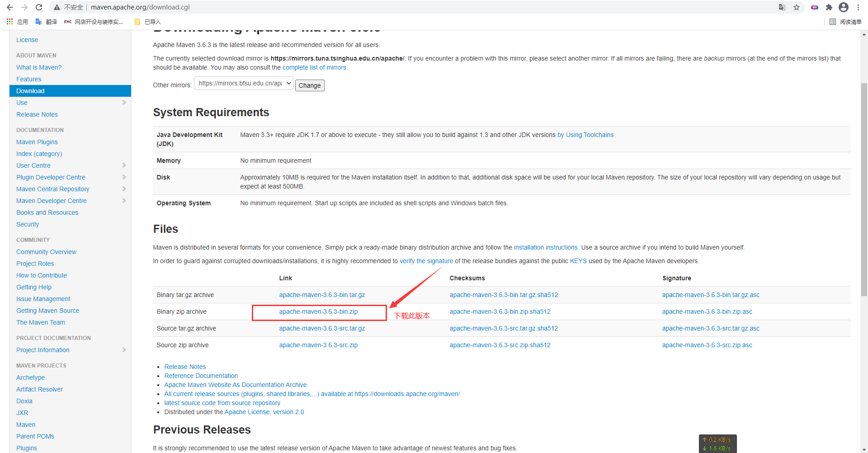Open the apps grid shortcut in bookmarks bar
The width and height of the screenshot is (868, 453).
9,22
